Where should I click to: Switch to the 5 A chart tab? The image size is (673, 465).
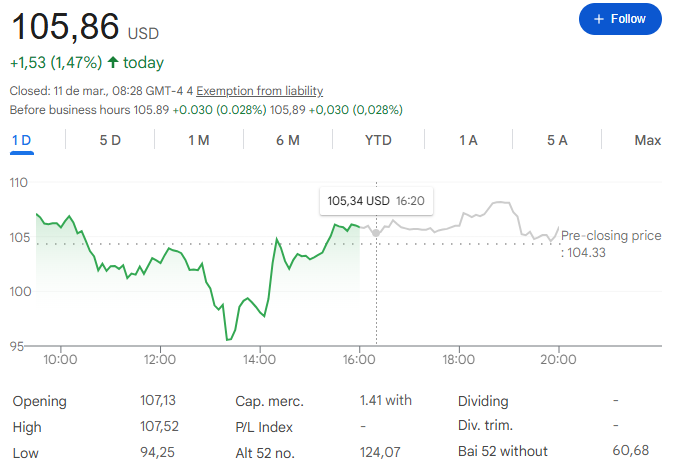click(x=557, y=140)
